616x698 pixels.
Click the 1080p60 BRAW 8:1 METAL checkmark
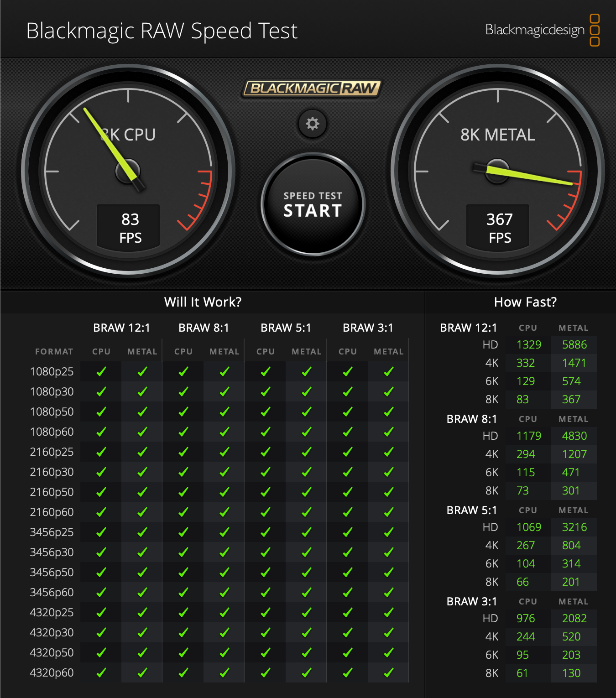224,432
